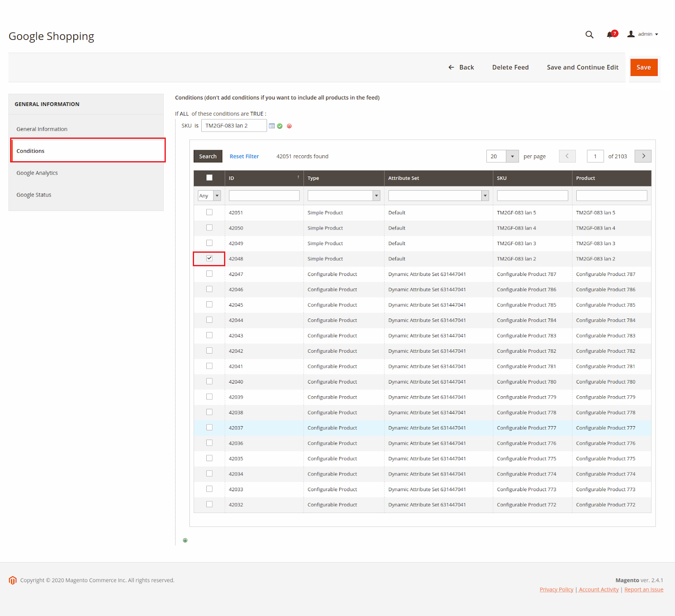The height and width of the screenshot is (616, 675).
Task: Open the admin user account menu
Action: click(x=643, y=34)
